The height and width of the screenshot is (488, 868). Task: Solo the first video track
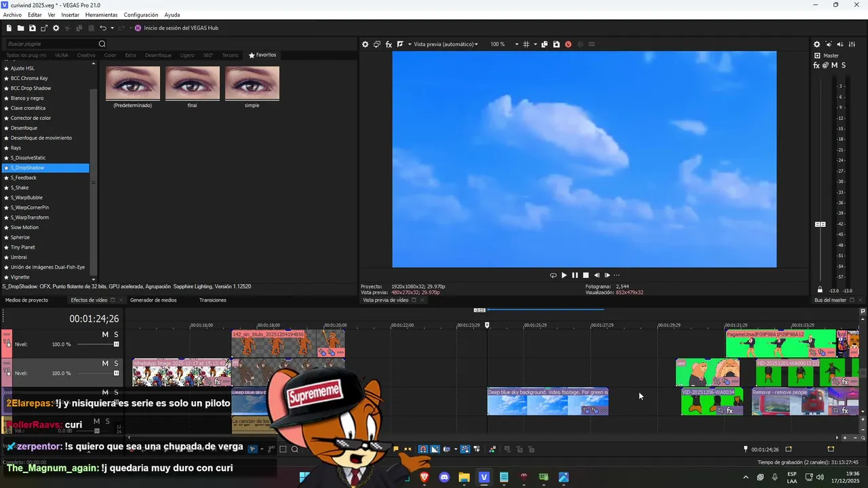[x=116, y=335]
